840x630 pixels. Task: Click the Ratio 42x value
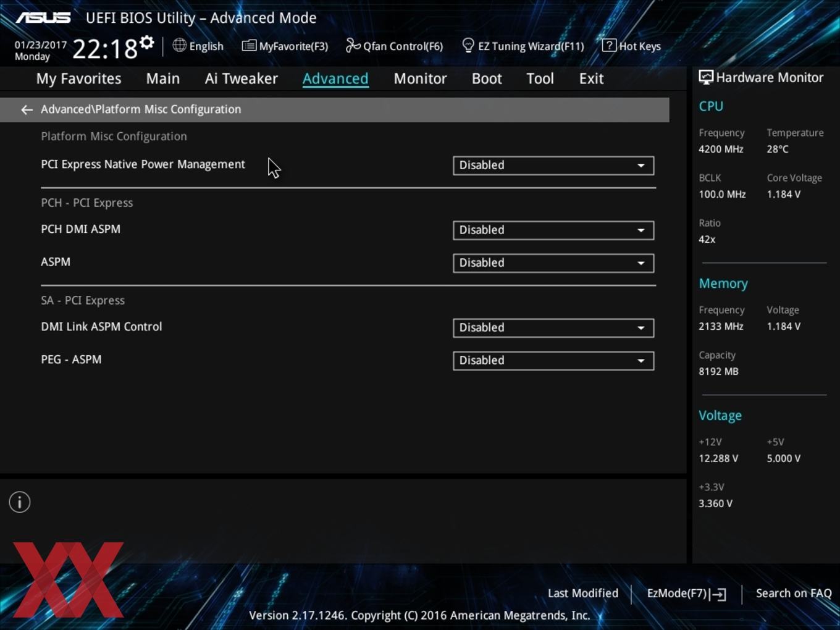point(707,239)
